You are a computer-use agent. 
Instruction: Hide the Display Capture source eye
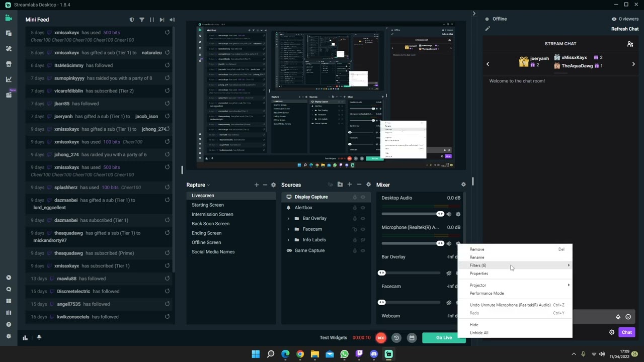[x=363, y=197]
